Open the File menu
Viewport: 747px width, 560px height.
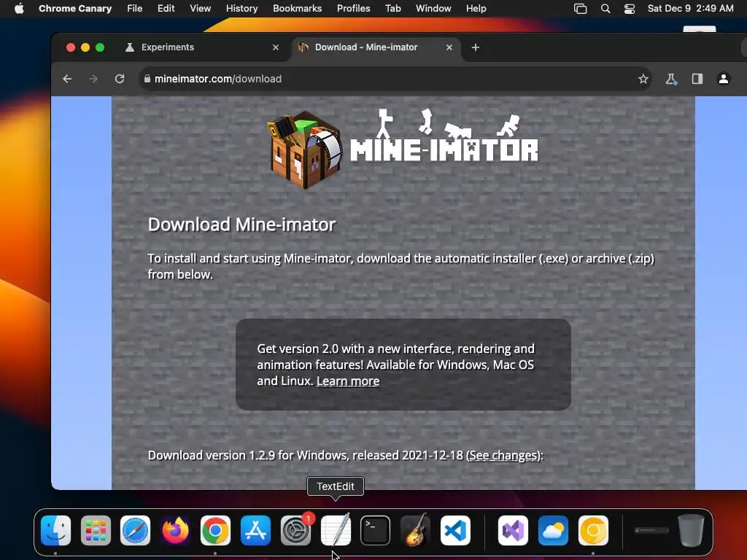(x=135, y=9)
